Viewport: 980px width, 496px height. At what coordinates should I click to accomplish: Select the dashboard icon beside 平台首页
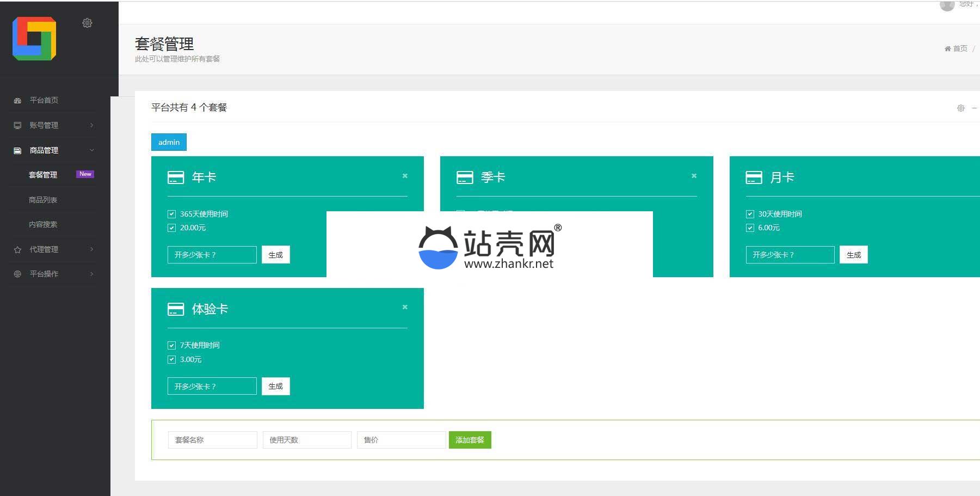(17, 100)
